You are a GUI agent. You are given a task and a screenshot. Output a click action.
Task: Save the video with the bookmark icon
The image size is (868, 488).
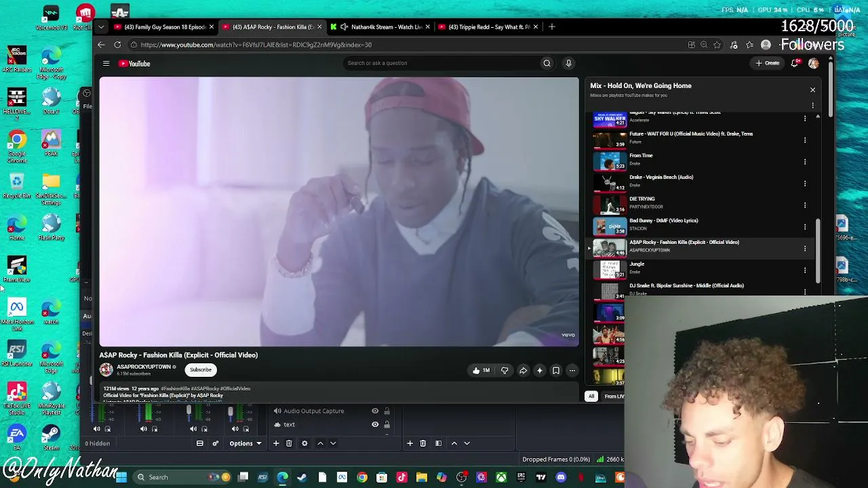click(556, 371)
